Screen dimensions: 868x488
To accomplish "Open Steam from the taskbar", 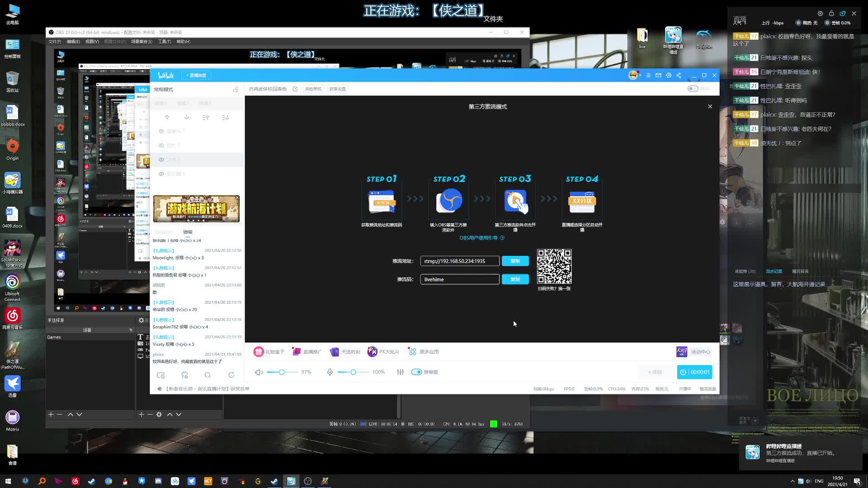I will 91,481.
